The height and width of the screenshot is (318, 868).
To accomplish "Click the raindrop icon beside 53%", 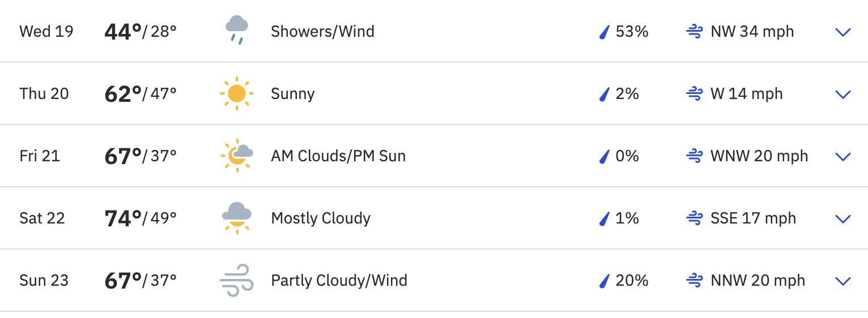I will [604, 32].
